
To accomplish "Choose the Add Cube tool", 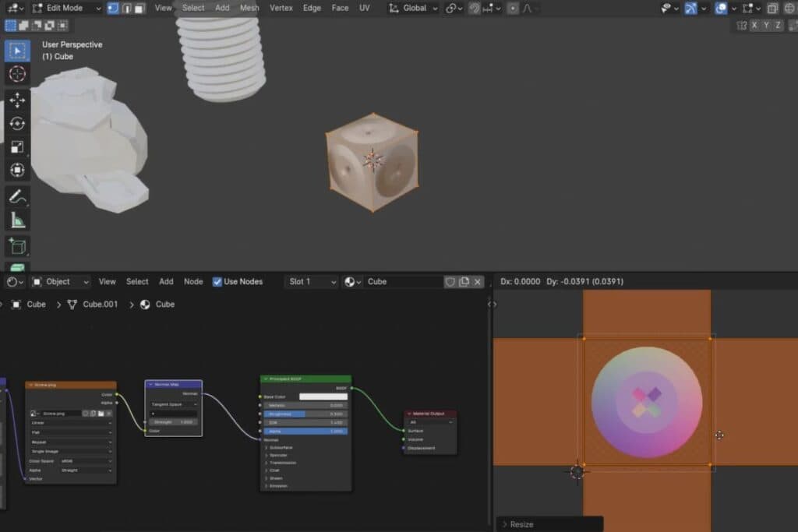I will (17, 247).
